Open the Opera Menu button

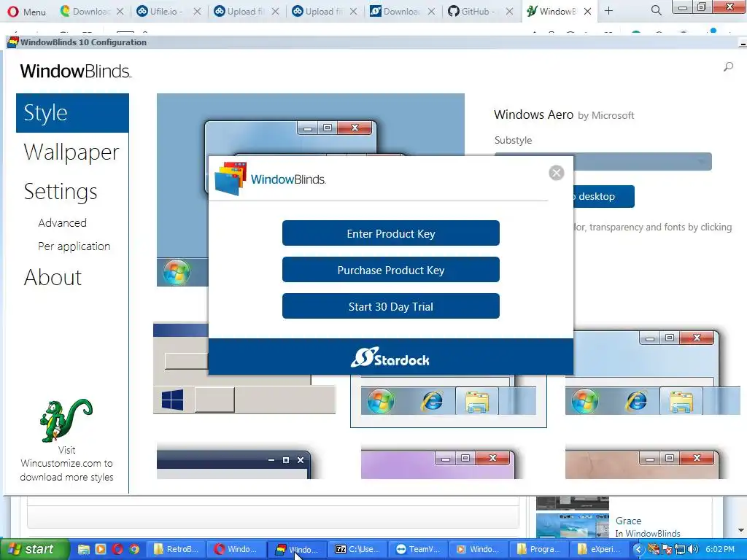point(27,12)
